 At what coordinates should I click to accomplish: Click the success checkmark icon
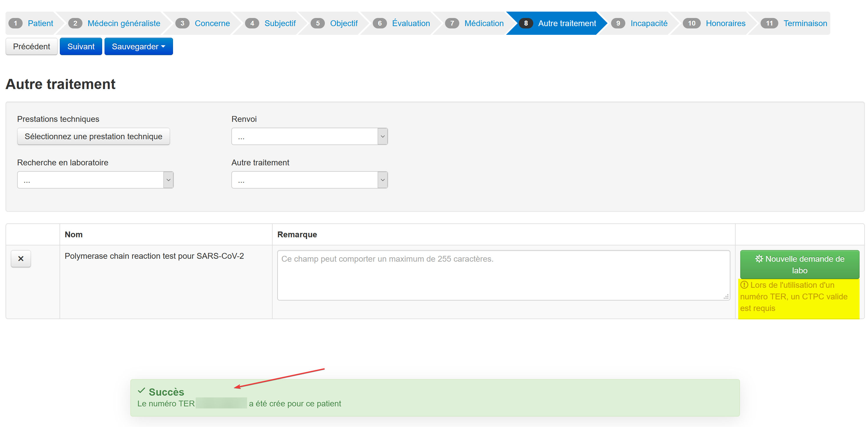tap(141, 391)
